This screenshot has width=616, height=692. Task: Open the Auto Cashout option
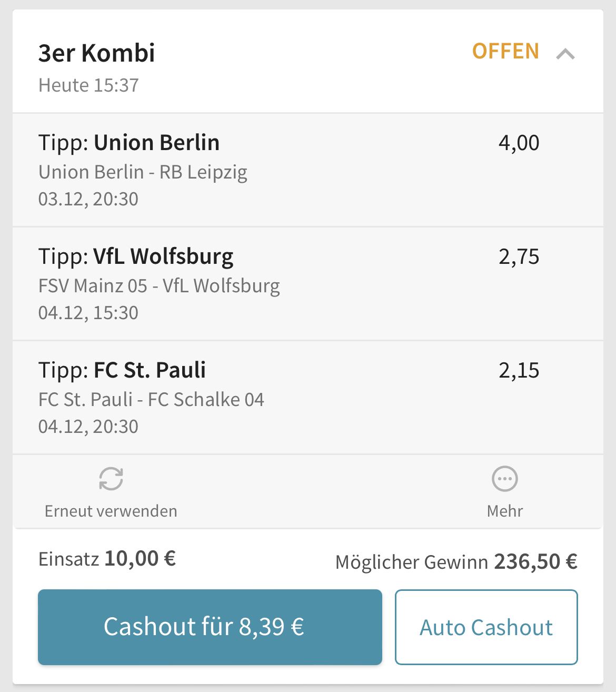pyautogui.click(x=486, y=627)
